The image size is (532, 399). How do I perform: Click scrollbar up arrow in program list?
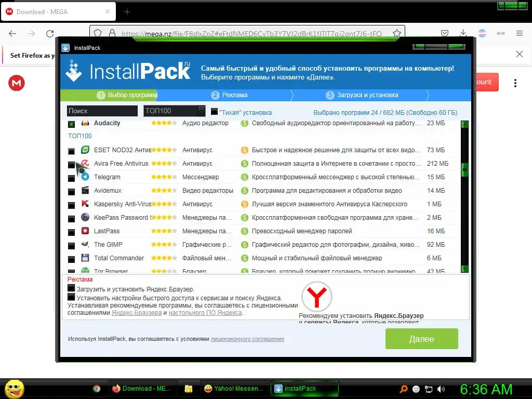465,124
